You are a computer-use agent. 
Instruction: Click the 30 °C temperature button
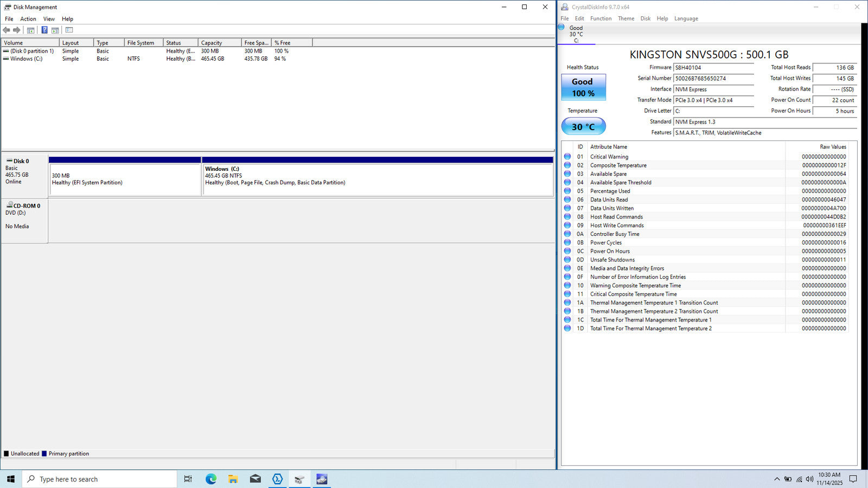coord(583,127)
